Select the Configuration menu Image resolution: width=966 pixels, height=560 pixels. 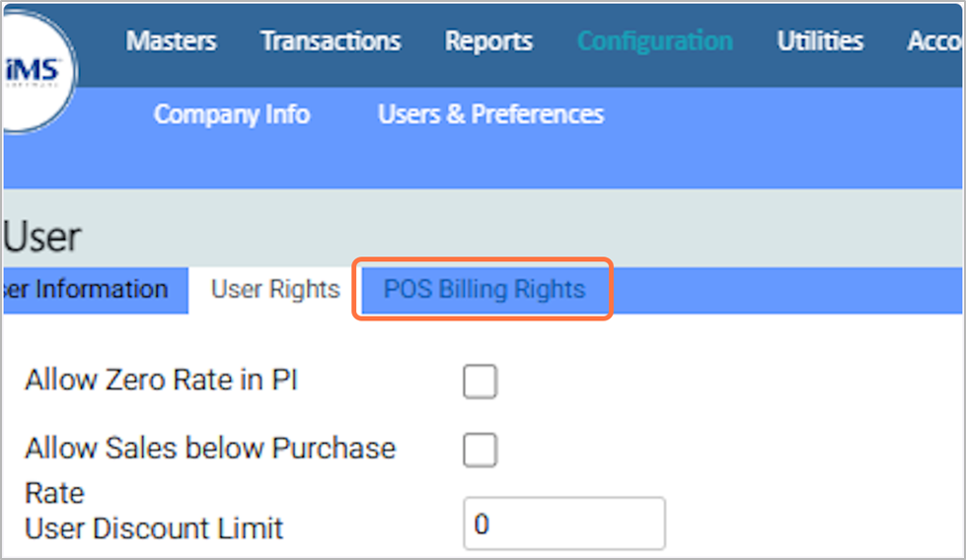(x=654, y=41)
